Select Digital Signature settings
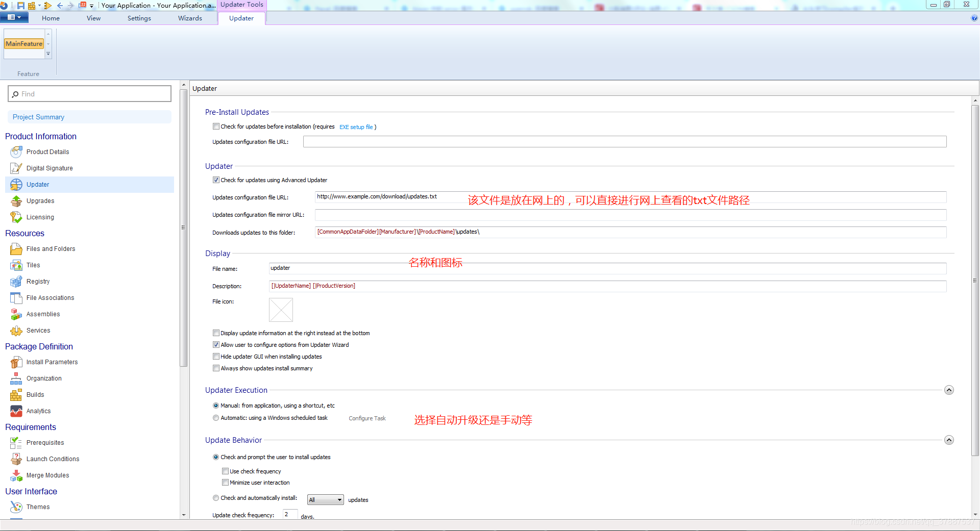The image size is (980, 531). (49, 168)
